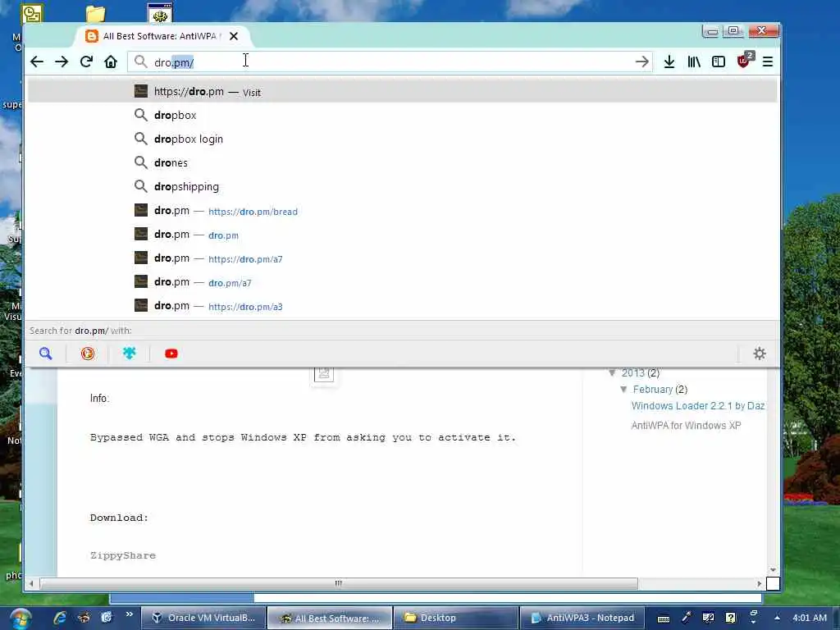Open Windows Loader 2.2.1 by Daz post
This screenshot has width=840, height=630.
697,406
